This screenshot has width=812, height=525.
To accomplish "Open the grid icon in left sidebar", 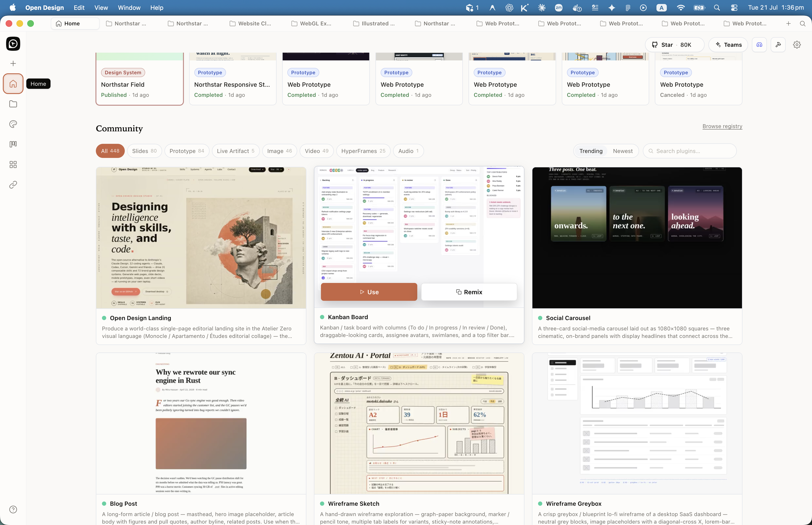I will (13, 165).
